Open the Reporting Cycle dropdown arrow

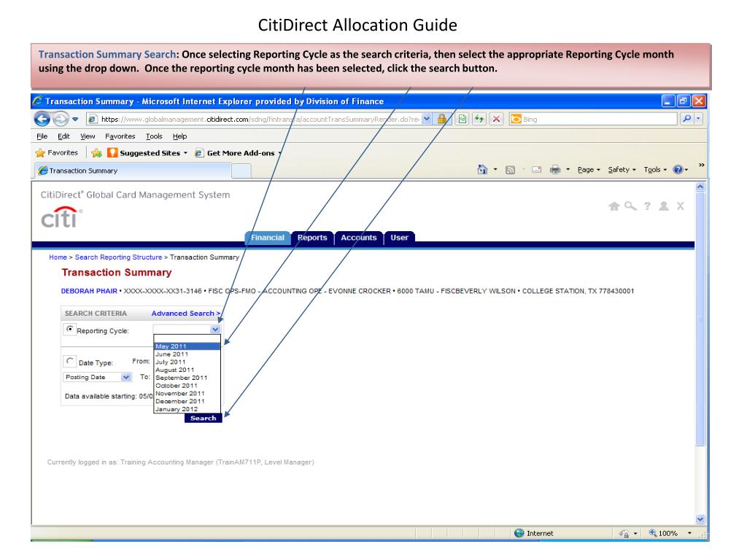click(215, 329)
